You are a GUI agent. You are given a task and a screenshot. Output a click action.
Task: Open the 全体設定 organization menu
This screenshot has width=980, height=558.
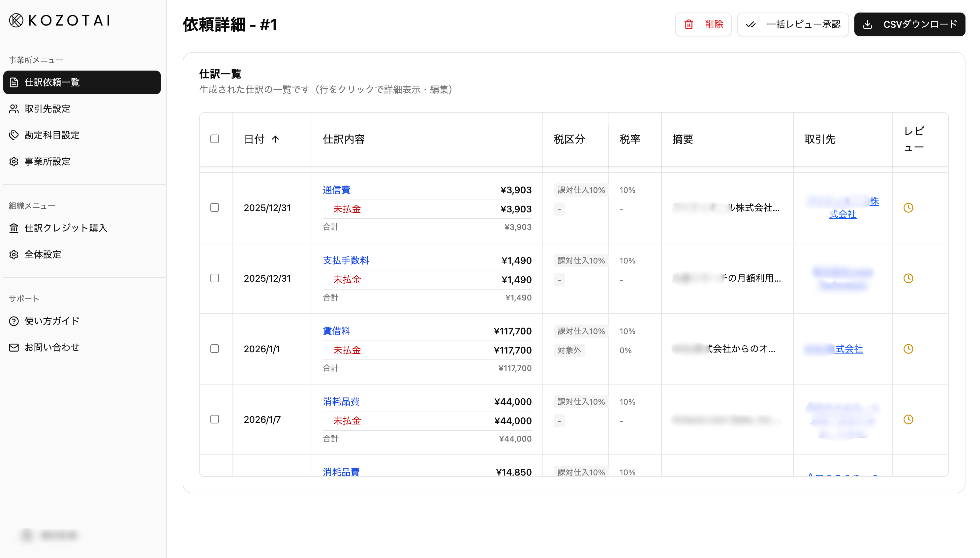pyautogui.click(x=43, y=255)
